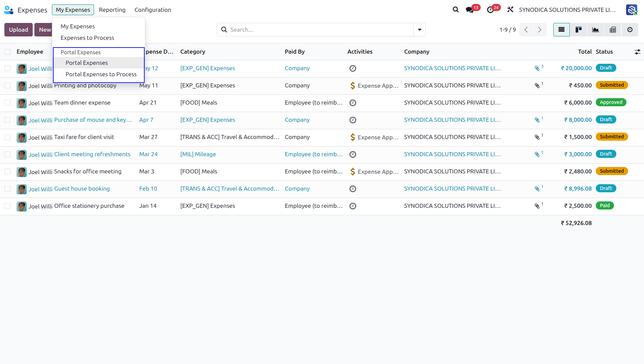
Task: Click attachment paperclip on Printing and photocopy row
Action: coord(537,86)
